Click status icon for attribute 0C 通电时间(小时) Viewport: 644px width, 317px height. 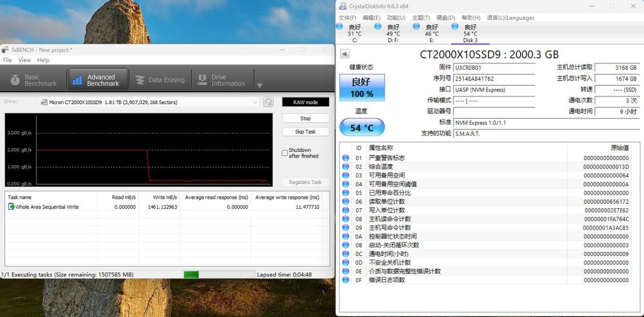(346, 254)
